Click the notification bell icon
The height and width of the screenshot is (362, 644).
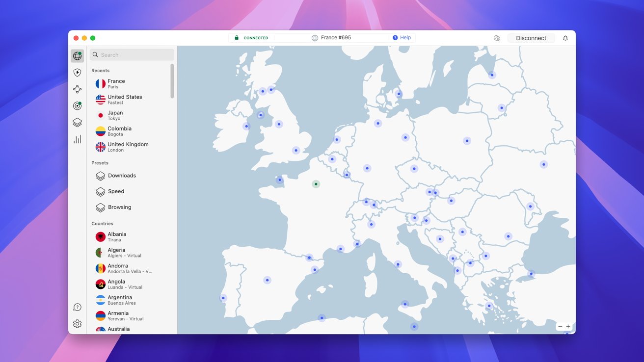point(565,38)
